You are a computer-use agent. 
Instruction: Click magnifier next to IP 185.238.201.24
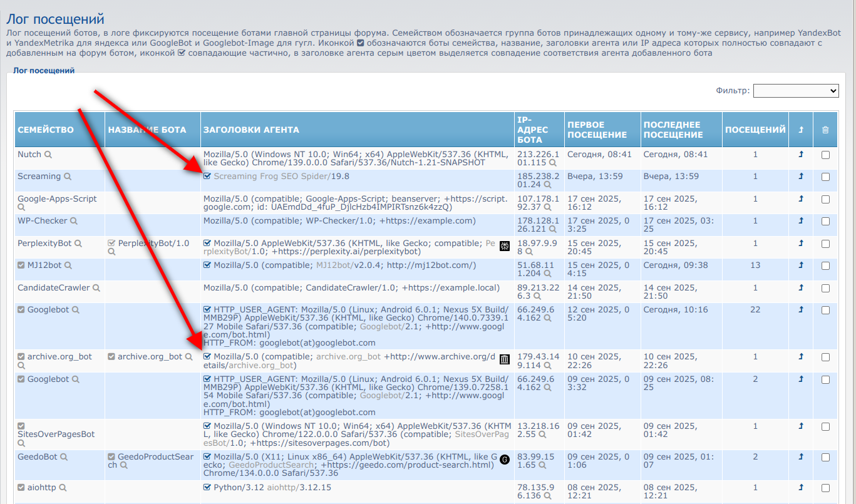click(548, 185)
